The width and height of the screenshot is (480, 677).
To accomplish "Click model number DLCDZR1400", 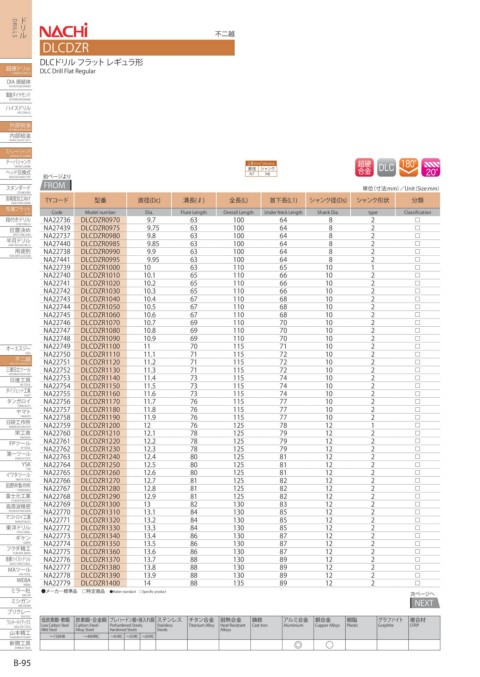I will pos(100,583).
